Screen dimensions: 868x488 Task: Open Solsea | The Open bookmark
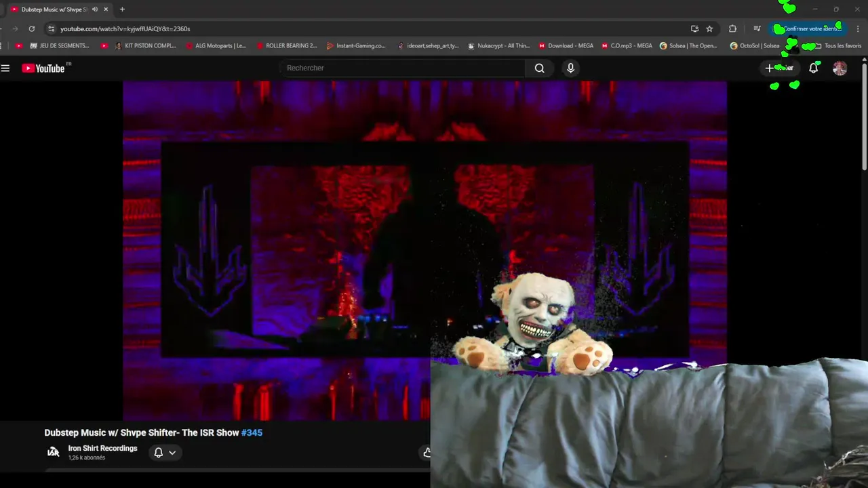tap(688, 46)
